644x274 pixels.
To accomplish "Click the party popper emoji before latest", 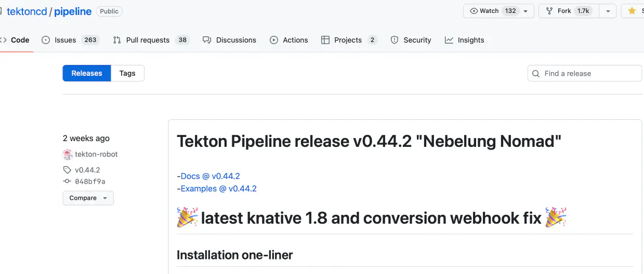I will coord(188,217).
